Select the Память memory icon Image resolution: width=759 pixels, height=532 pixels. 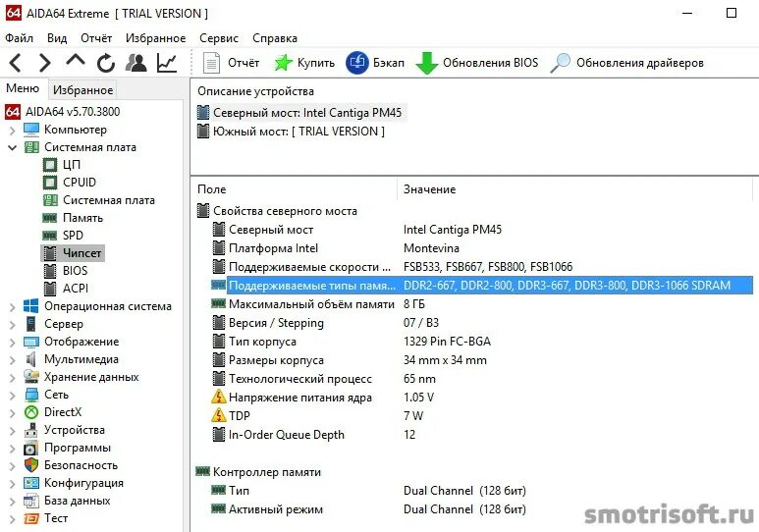pos(49,218)
